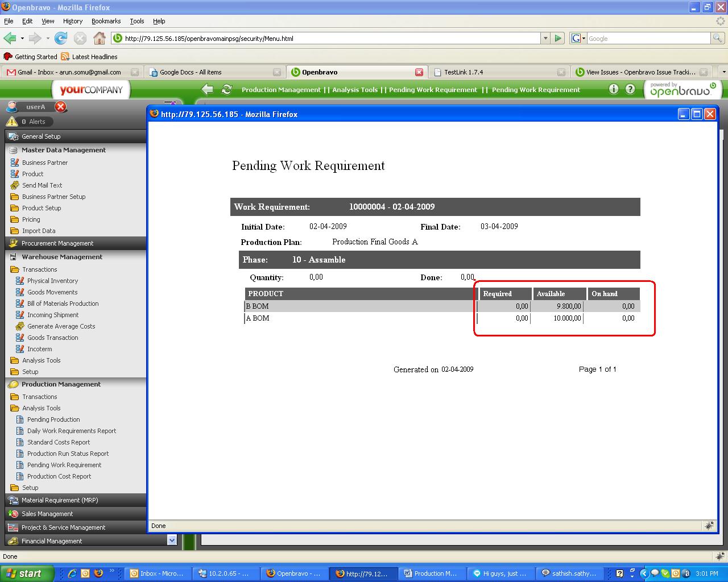Click the Firefox address bar

(330, 39)
